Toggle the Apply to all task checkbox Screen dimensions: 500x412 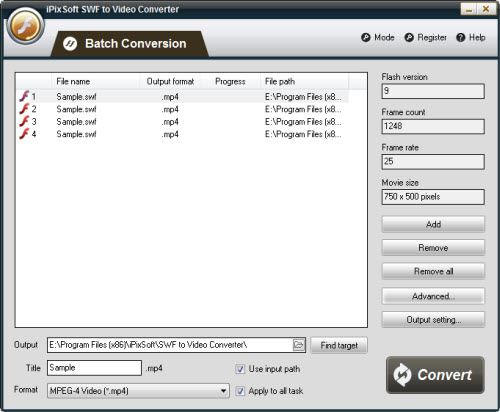click(x=240, y=391)
